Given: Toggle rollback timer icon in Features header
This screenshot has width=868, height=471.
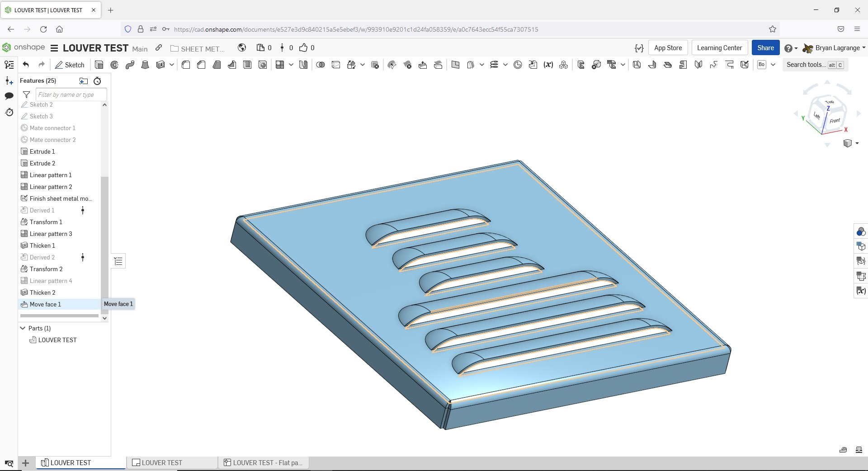Looking at the screenshot, I should point(97,81).
